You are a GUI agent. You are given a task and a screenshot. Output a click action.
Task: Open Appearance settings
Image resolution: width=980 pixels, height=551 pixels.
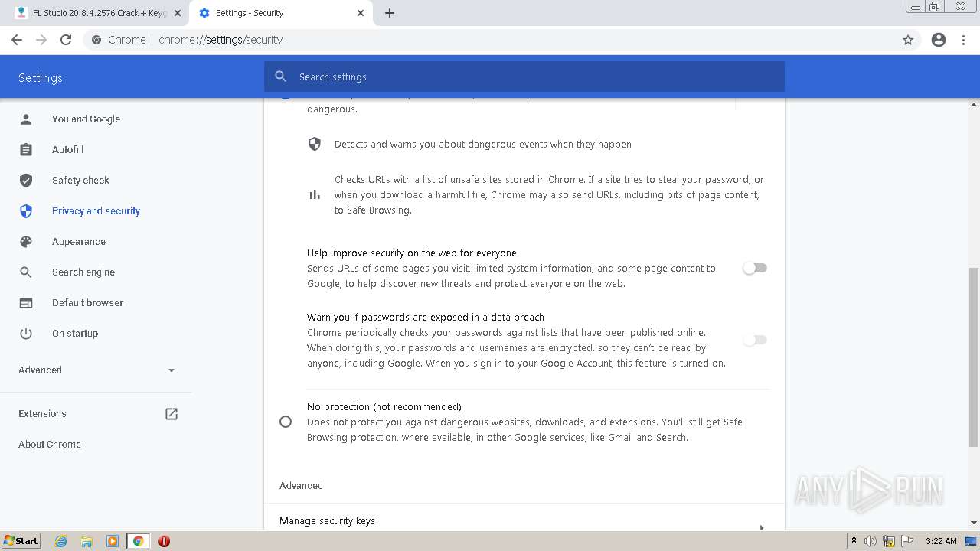[79, 241]
